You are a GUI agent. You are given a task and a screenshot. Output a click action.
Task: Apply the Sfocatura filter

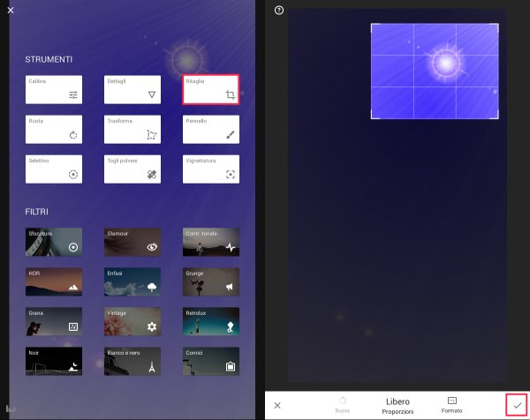[x=54, y=242]
